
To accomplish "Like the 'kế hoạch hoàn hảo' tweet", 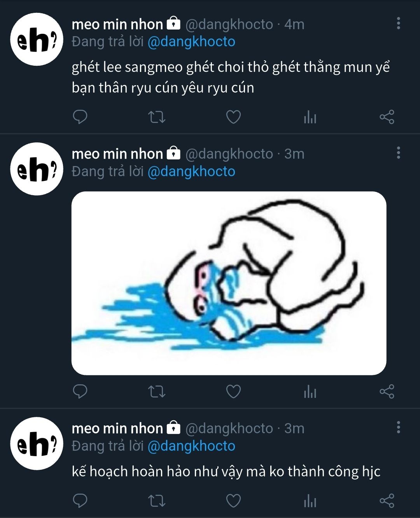I will (x=233, y=500).
